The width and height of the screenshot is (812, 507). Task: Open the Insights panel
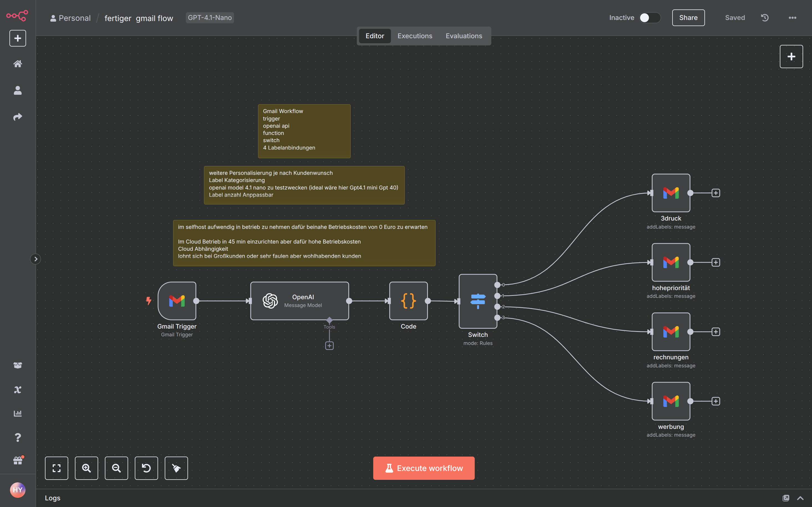click(x=17, y=413)
